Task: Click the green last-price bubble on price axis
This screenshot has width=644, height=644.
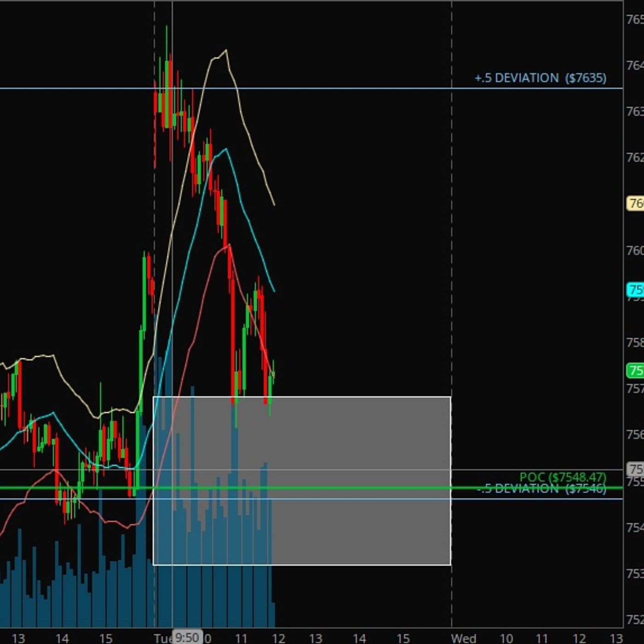Action: coord(636,370)
